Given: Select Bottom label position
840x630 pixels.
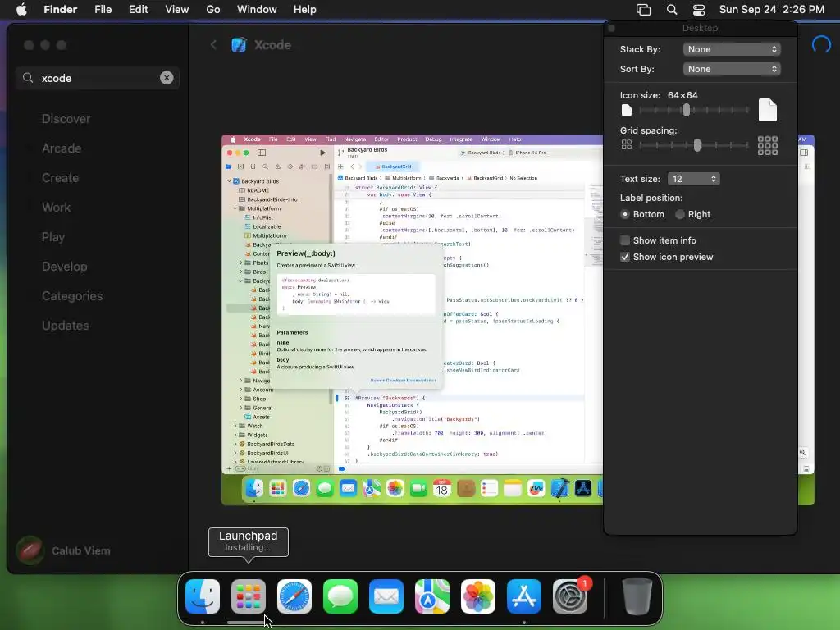Looking at the screenshot, I should (x=624, y=214).
